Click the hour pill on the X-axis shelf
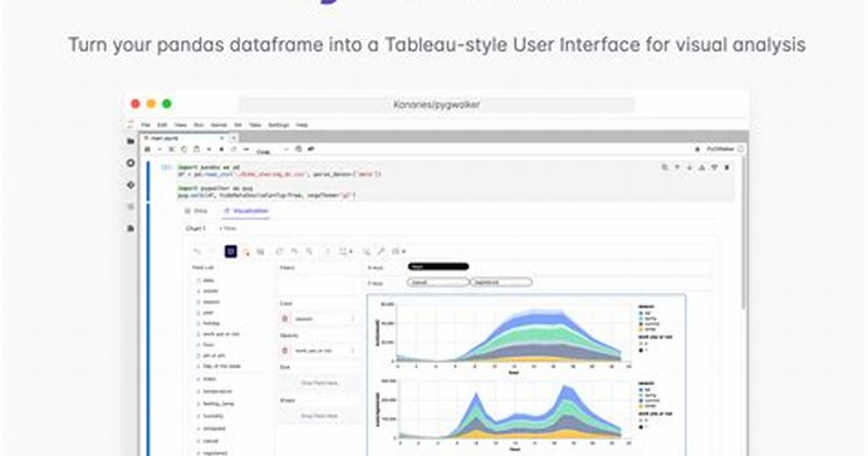Viewport: 868px width, 456px height. pyautogui.click(x=438, y=266)
